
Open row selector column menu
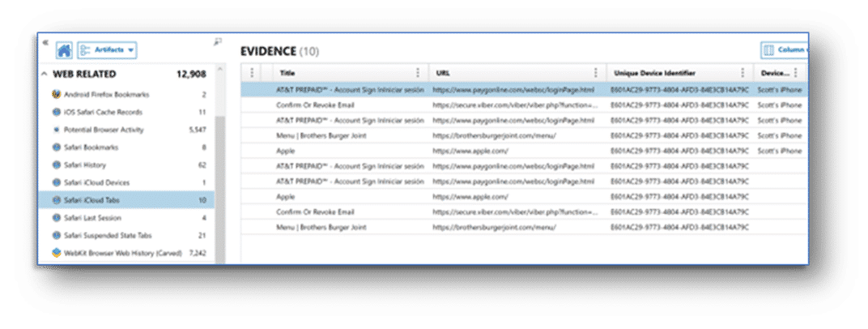click(x=252, y=73)
